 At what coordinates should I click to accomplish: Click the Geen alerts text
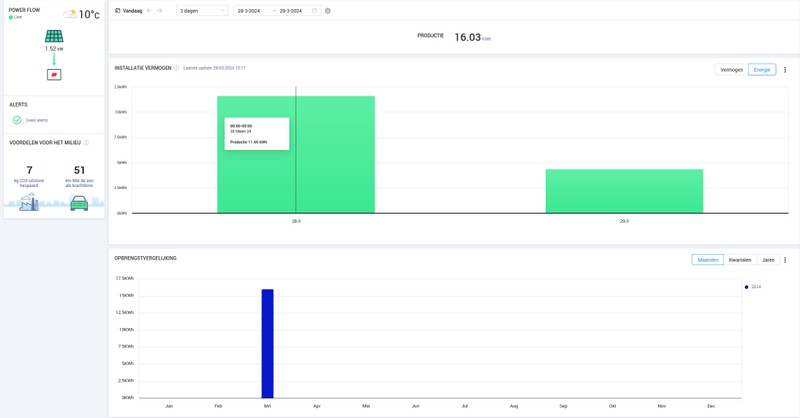(x=37, y=120)
